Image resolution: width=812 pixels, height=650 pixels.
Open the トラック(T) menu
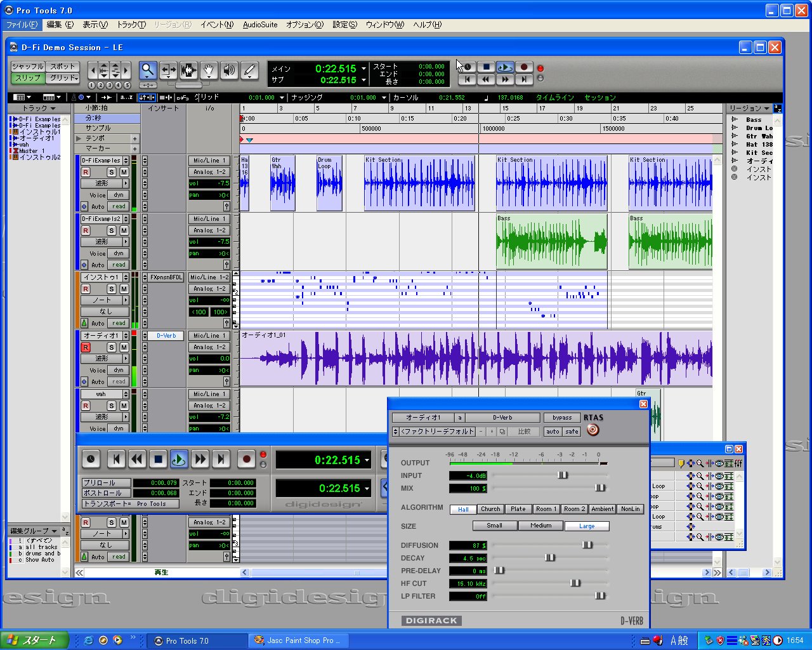(x=131, y=25)
